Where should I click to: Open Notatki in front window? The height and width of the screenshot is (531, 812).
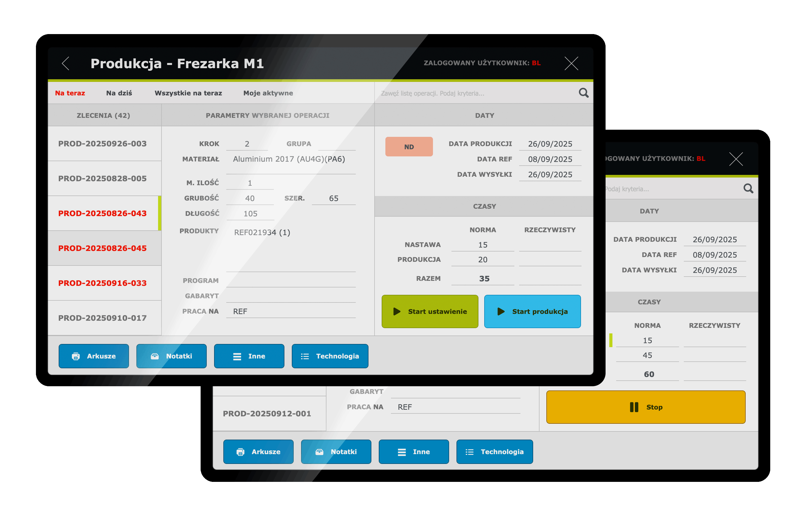pyautogui.click(x=171, y=356)
